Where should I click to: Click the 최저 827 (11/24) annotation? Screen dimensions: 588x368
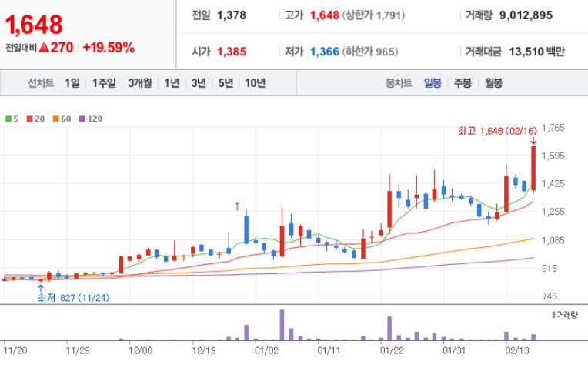coord(74,298)
